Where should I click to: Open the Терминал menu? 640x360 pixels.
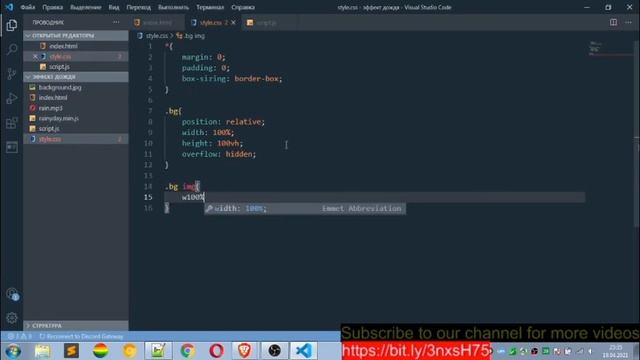210,7
